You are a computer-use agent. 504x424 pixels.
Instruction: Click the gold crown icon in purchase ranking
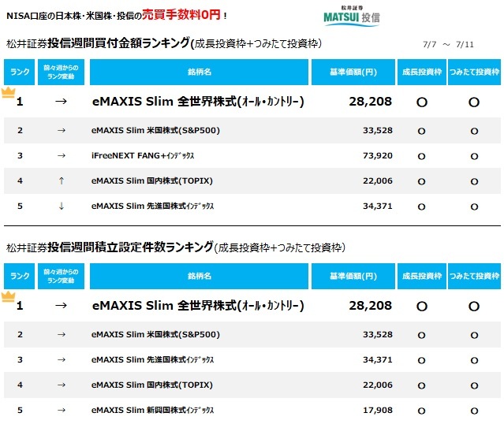(9, 92)
